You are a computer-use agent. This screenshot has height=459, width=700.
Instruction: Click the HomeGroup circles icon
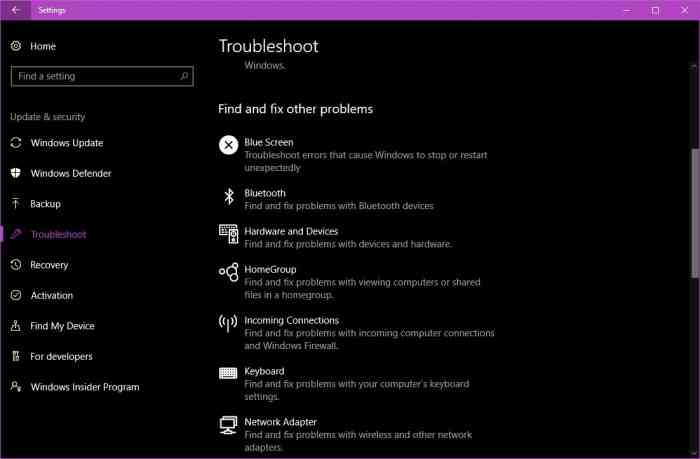coord(228,272)
